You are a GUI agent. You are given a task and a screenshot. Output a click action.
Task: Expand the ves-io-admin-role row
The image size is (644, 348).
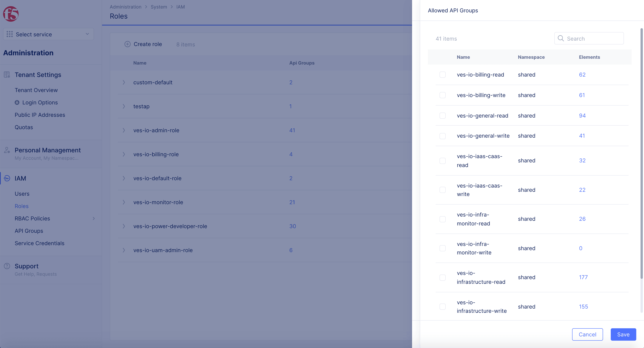[x=124, y=130]
